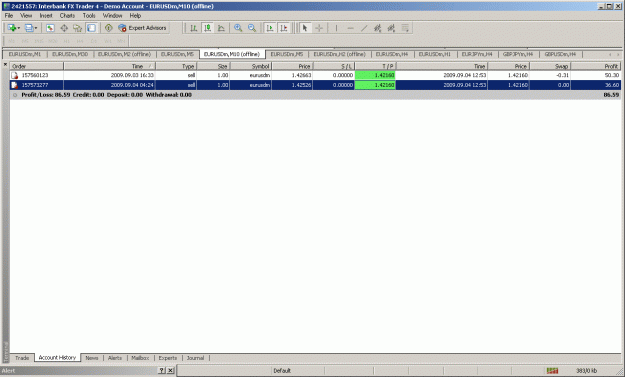Image resolution: width=625 pixels, height=377 pixels.
Task: Open the Charts menu
Action: click(x=67, y=16)
